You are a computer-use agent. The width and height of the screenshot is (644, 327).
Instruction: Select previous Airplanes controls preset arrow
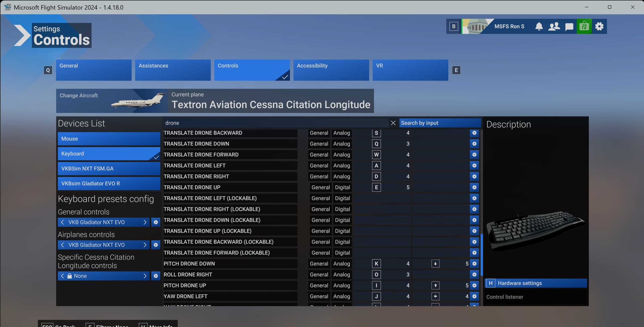pyautogui.click(x=62, y=245)
